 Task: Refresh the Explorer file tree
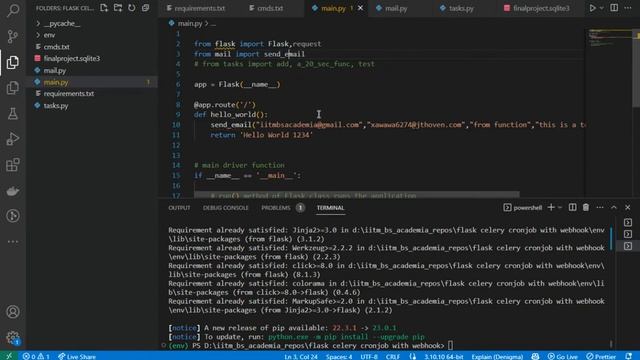131,8
